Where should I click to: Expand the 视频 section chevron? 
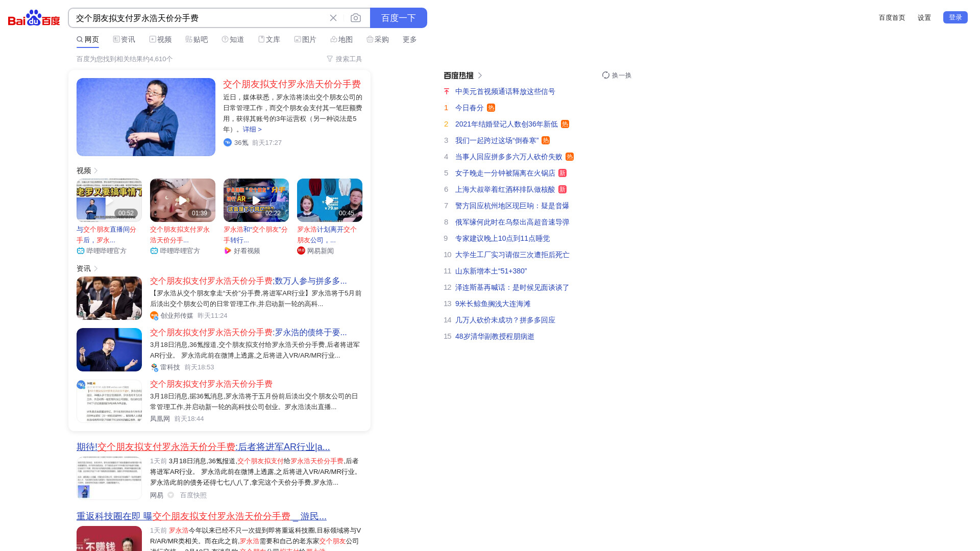pos(96,170)
